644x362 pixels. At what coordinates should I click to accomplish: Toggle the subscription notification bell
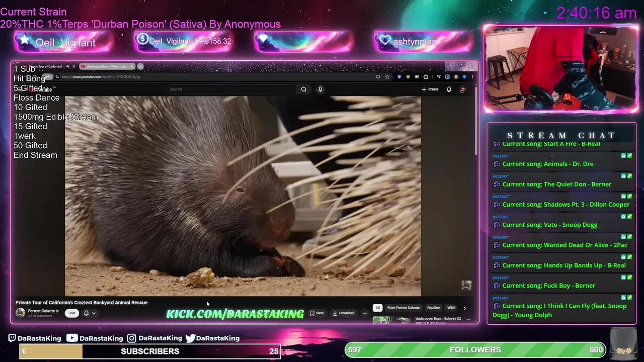click(86, 313)
